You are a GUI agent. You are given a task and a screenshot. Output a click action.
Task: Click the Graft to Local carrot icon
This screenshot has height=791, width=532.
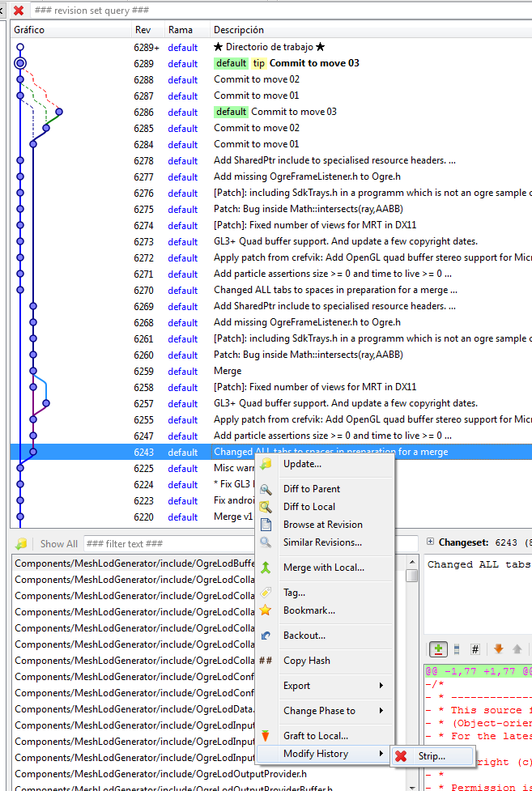pyautogui.click(x=266, y=736)
